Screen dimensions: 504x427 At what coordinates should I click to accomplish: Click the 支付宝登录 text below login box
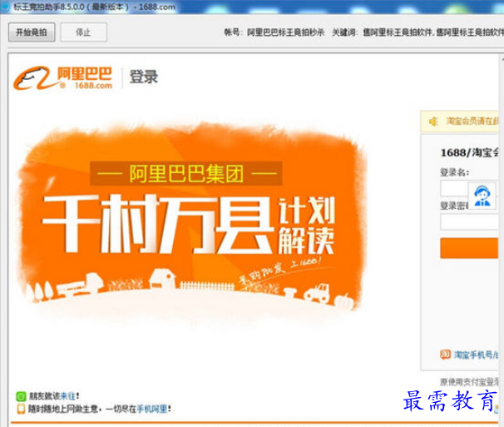[469, 382]
